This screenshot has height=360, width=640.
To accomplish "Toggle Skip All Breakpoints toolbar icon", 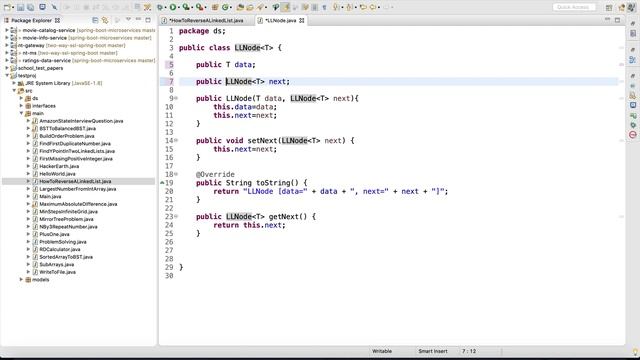I will (54, 7).
